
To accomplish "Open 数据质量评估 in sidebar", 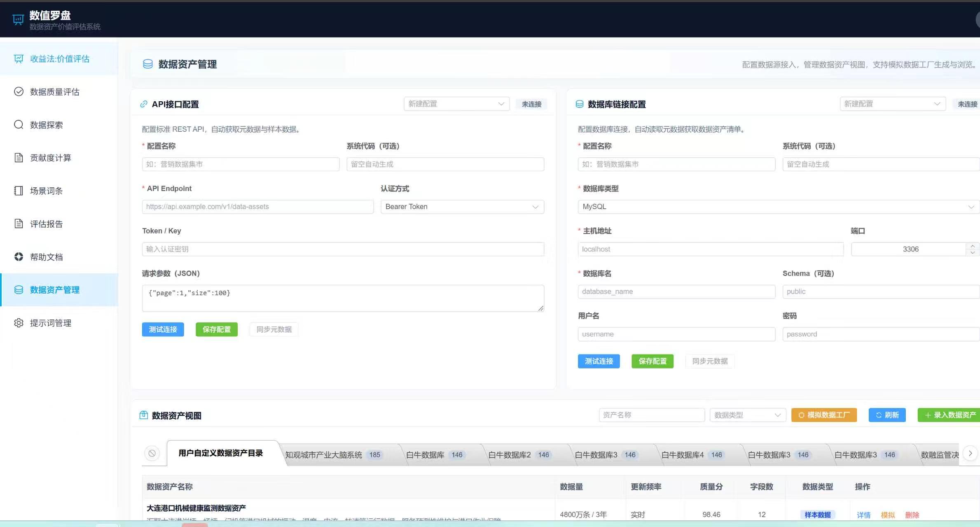I will [x=59, y=92].
